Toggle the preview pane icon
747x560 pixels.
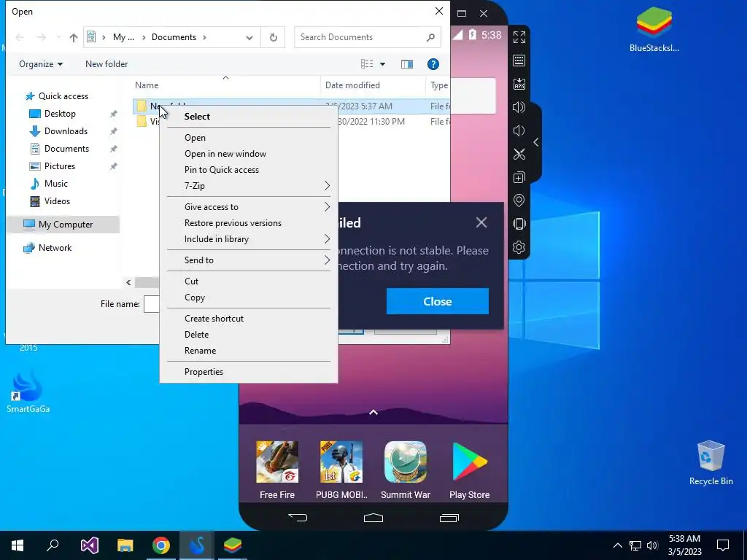[407, 64]
